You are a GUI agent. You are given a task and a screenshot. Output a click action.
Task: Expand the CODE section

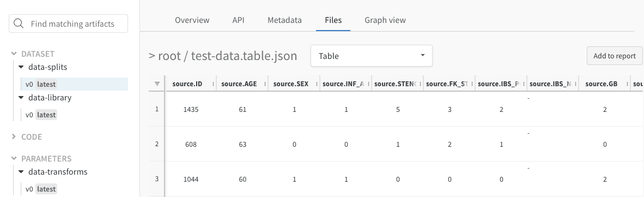[14, 137]
